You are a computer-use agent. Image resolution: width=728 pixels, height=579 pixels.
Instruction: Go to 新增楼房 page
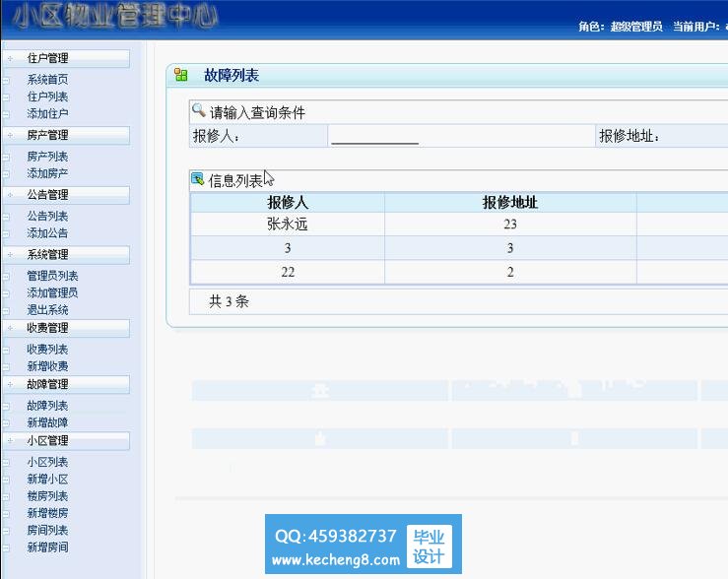(47, 513)
